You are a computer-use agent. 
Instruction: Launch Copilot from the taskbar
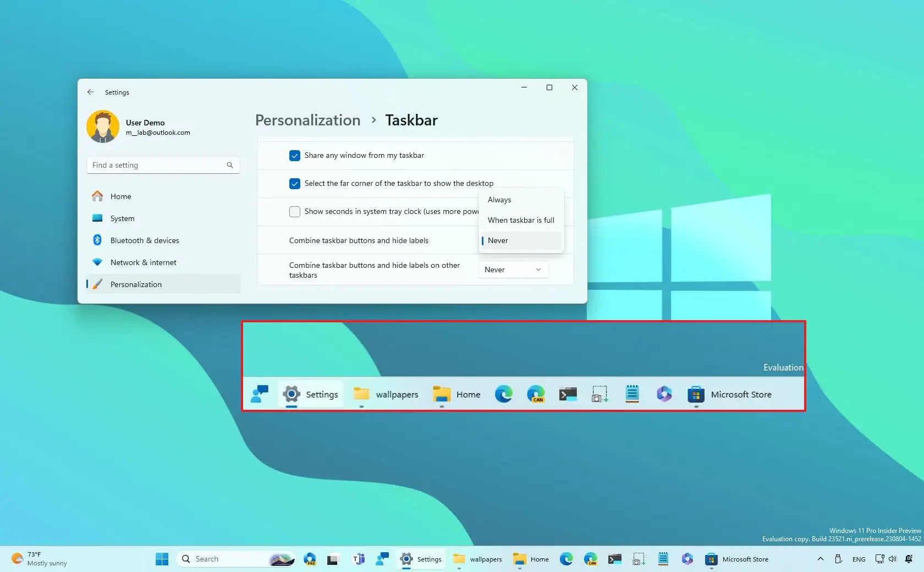pyautogui.click(x=664, y=394)
